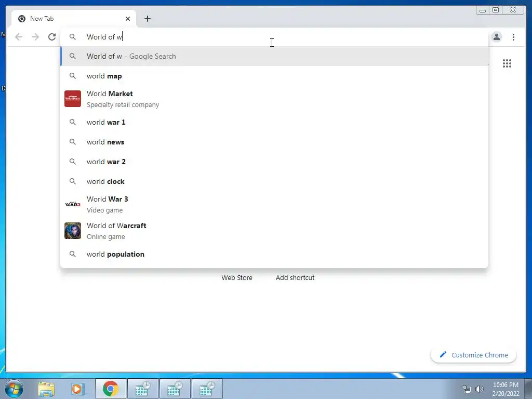Click the search icon beside 'world war 2'
This screenshot has width=532, height=399.
click(73, 162)
